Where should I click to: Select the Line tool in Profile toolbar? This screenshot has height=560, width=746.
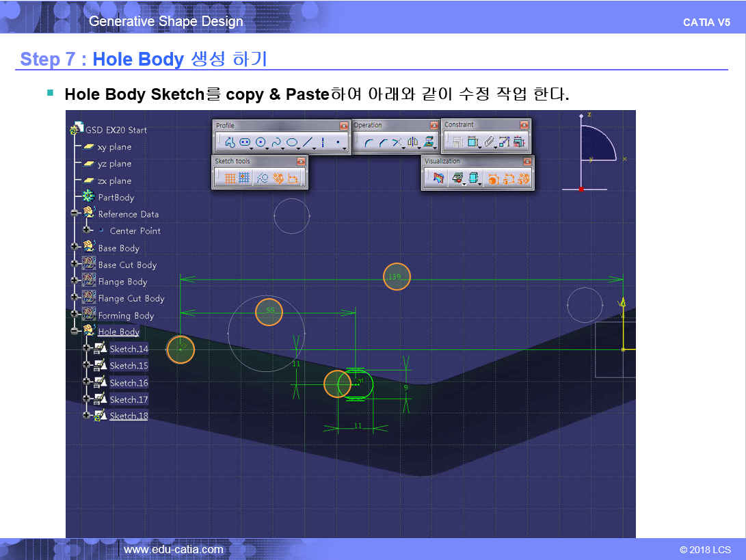point(308,142)
